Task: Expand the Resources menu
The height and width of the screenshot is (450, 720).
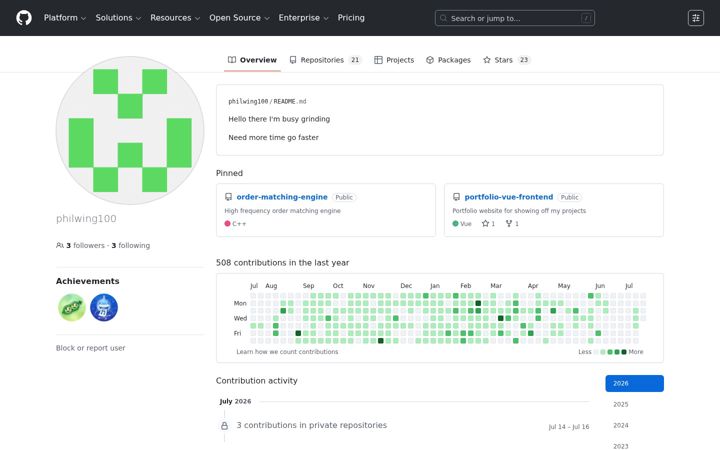Action: coord(175,18)
